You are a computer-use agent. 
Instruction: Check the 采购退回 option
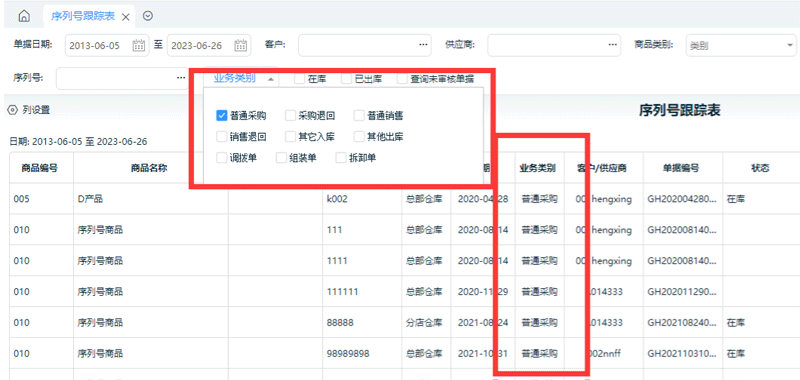[290, 116]
